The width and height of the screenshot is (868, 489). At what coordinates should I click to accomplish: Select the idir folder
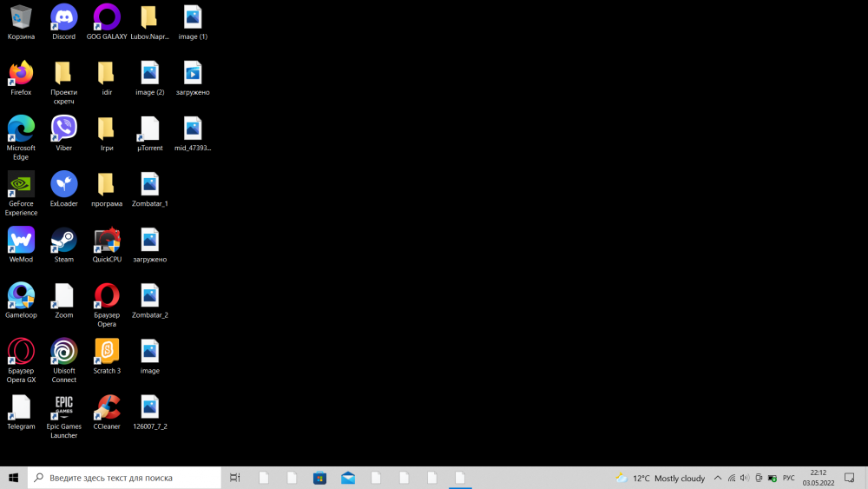(x=107, y=78)
